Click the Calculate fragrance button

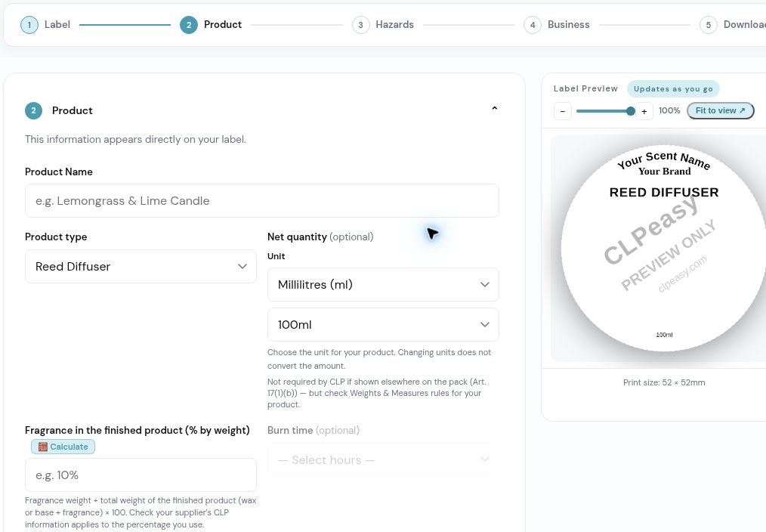[63, 447]
